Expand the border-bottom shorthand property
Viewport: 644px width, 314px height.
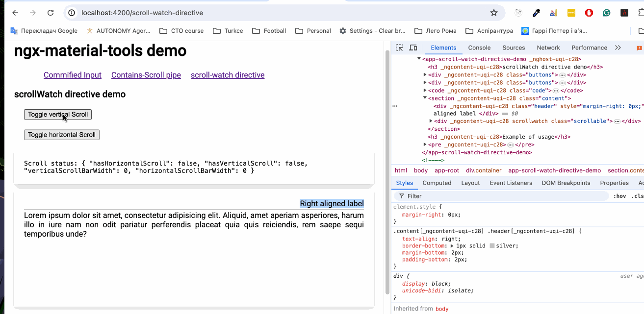pos(451,246)
